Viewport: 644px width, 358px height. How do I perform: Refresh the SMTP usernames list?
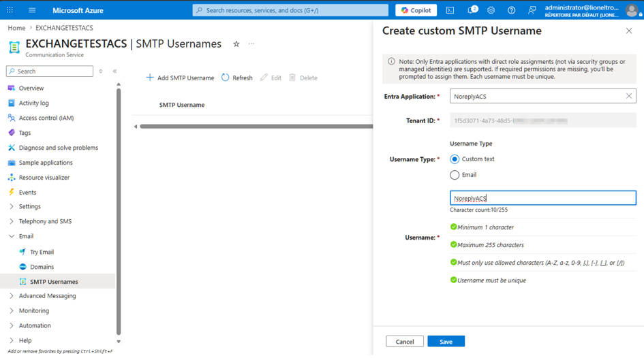coord(237,78)
